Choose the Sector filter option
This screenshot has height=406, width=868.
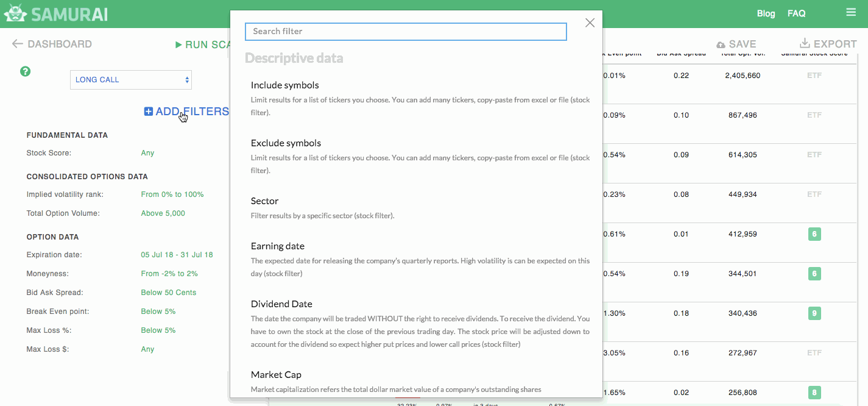(264, 201)
